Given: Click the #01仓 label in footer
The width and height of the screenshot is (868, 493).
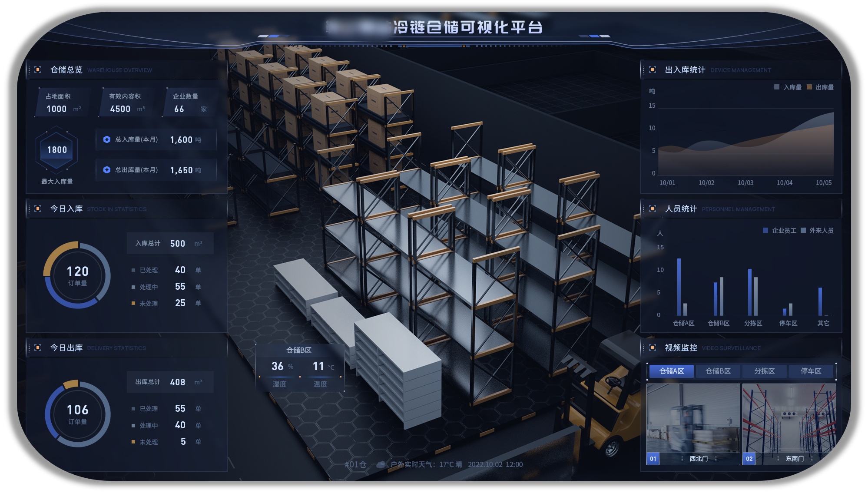Looking at the screenshot, I should (x=355, y=464).
